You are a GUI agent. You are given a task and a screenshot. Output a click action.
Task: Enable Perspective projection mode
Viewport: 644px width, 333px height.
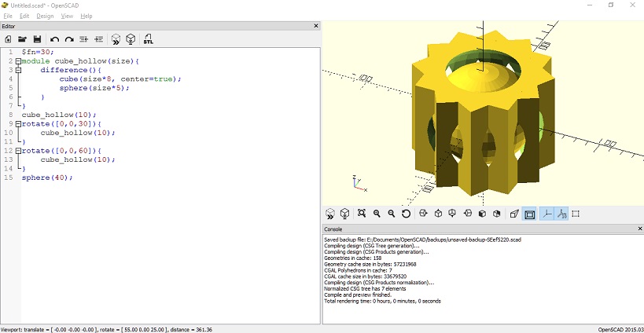pos(514,214)
